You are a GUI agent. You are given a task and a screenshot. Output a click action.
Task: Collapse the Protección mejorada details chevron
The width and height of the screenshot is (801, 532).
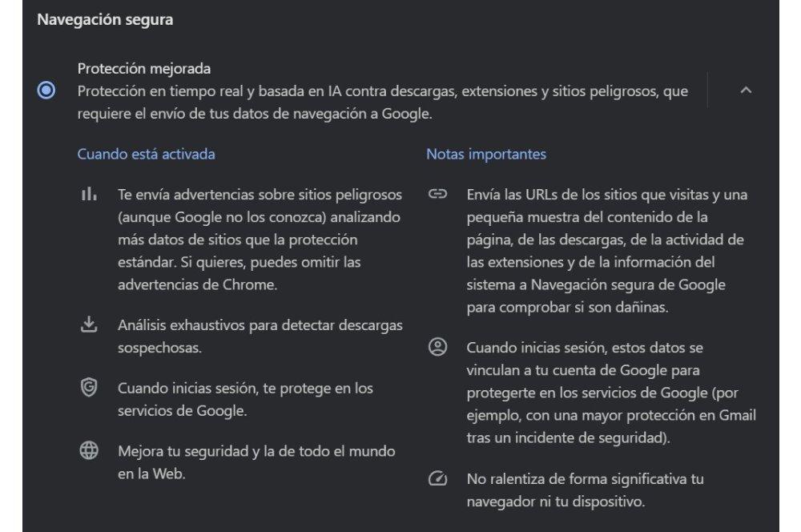[746, 91]
